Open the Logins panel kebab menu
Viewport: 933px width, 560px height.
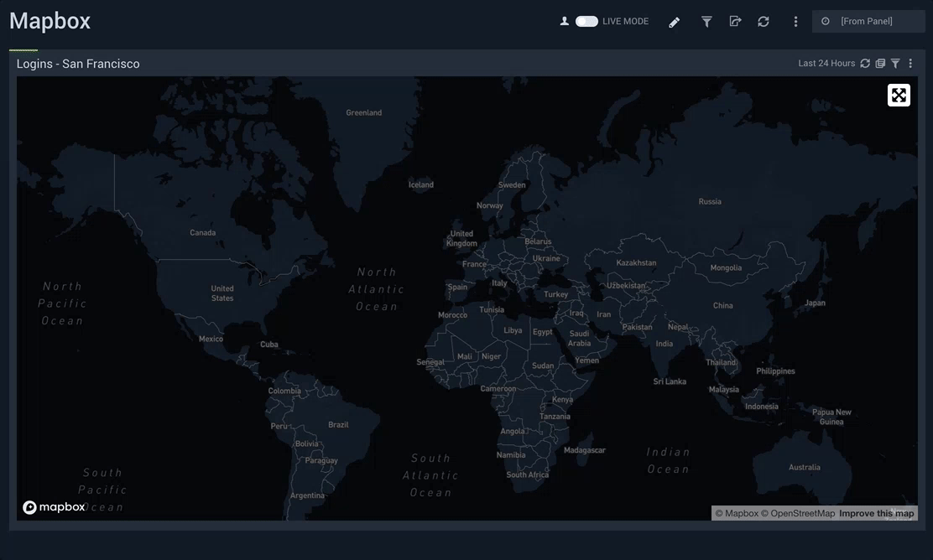pos(910,64)
